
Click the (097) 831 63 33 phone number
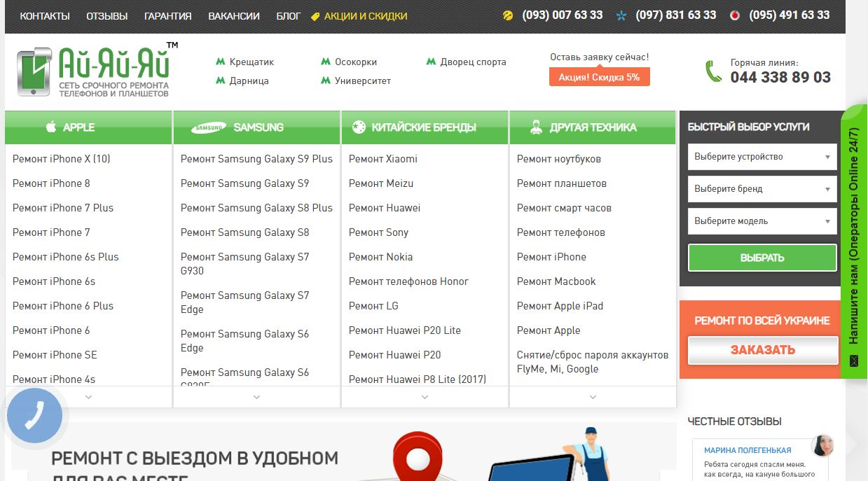coord(676,15)
